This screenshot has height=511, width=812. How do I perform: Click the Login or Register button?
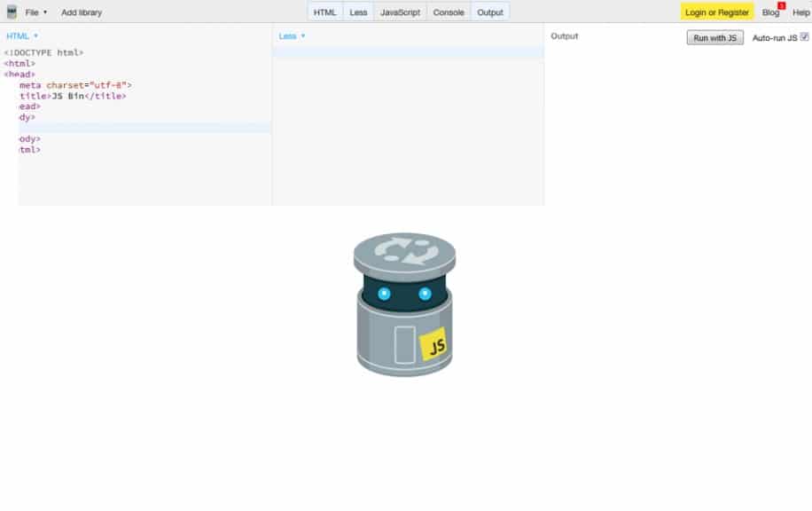[715, 12]
